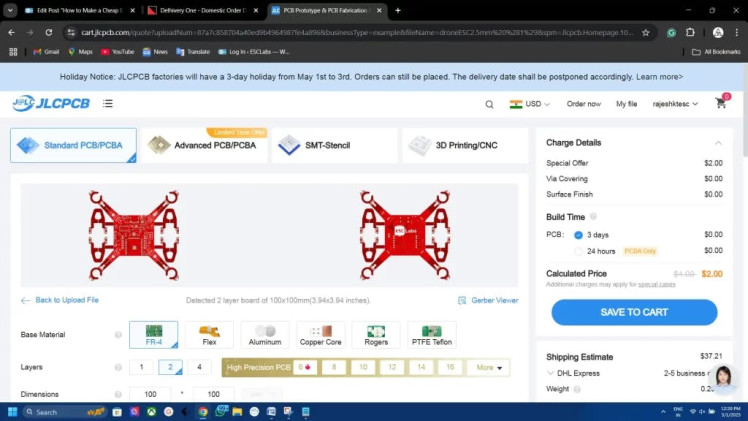Image resolution: width=748 pixels, height=421 pixels.
Task: Open the Chrome profile avatar
Action: tap(718, 32)
